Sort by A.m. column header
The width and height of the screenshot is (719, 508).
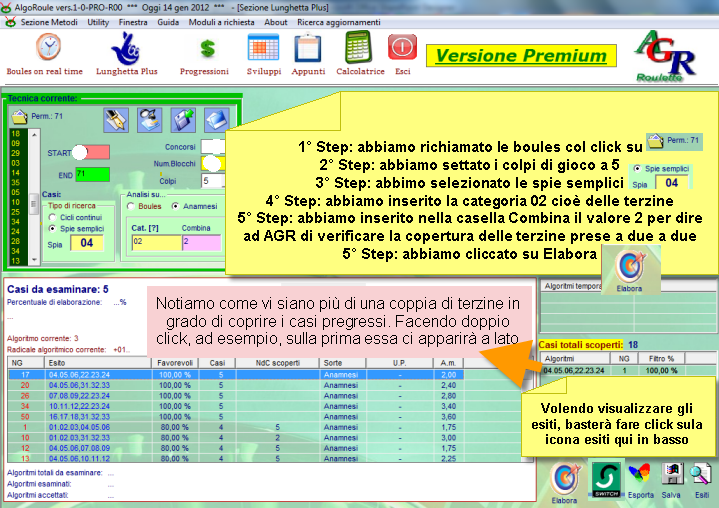tap(448, 363)
